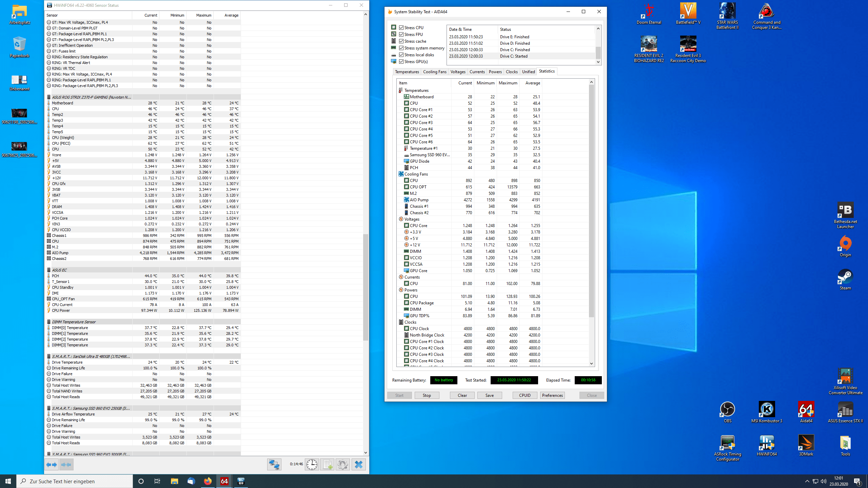Open the Battlefield V desktop icon
The image size is (868, 488).
click(688, 14)
